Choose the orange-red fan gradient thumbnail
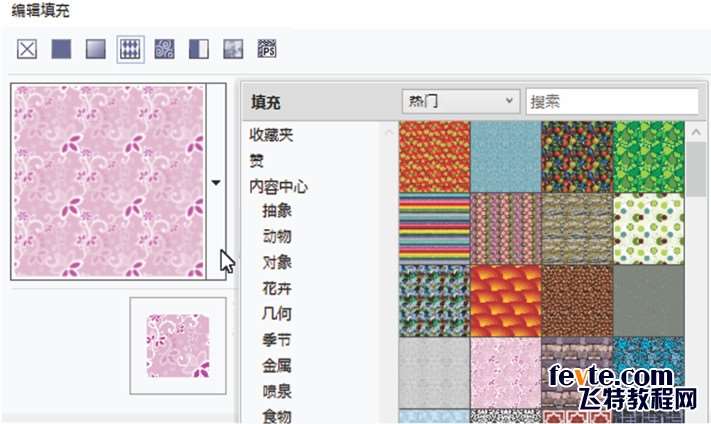Viewport: 711px width, 424px height. [x=506, y=301]
